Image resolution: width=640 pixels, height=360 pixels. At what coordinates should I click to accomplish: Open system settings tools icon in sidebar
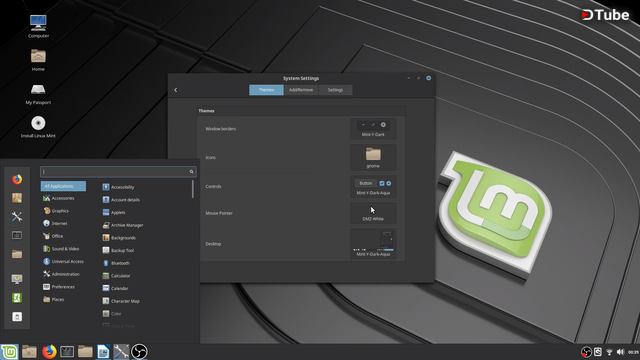17,216
